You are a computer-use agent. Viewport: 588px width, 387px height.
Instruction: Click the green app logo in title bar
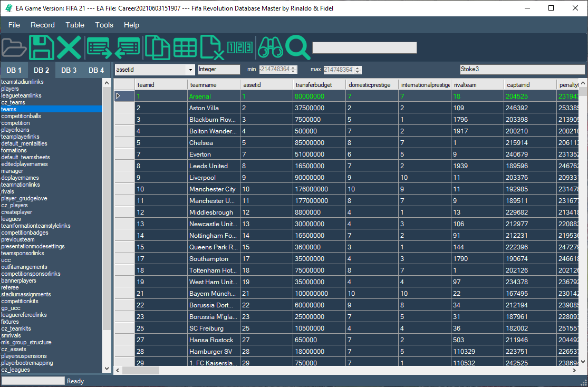click(9, 8)
